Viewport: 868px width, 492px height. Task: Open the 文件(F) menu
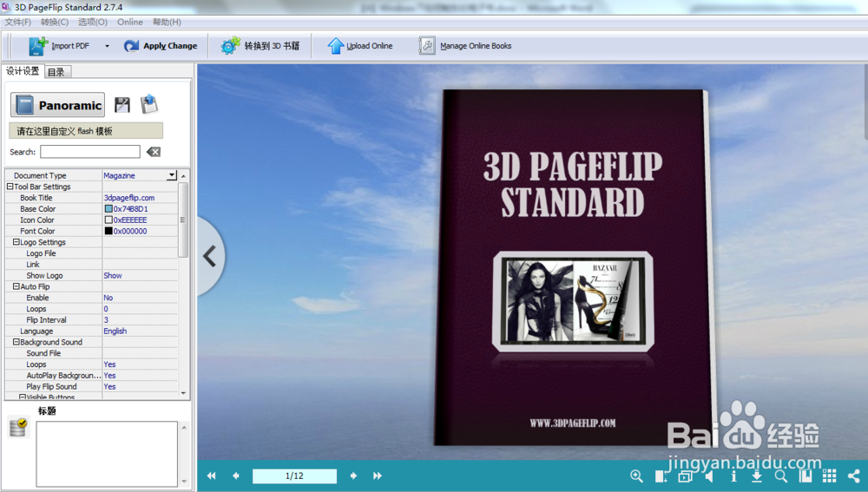coord(17,23)
